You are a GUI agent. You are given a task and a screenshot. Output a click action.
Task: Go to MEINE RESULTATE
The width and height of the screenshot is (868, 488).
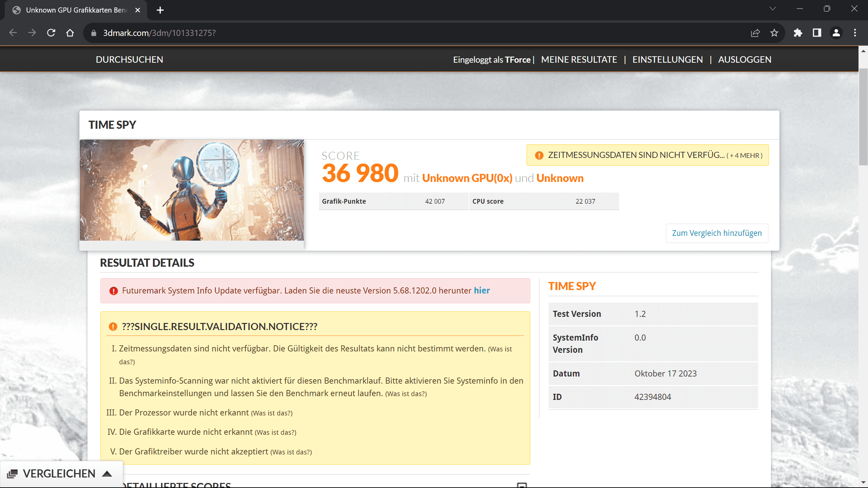pyautogui.click(x=579, y=60)
